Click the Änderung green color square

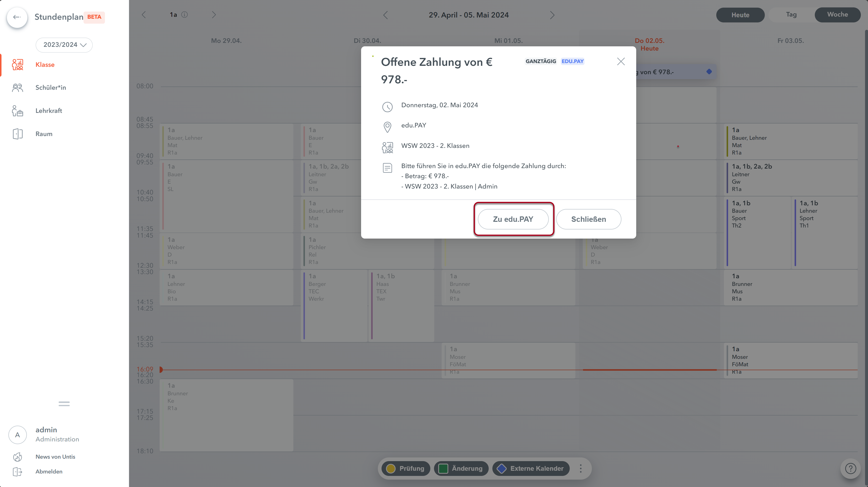coord(443,469)
